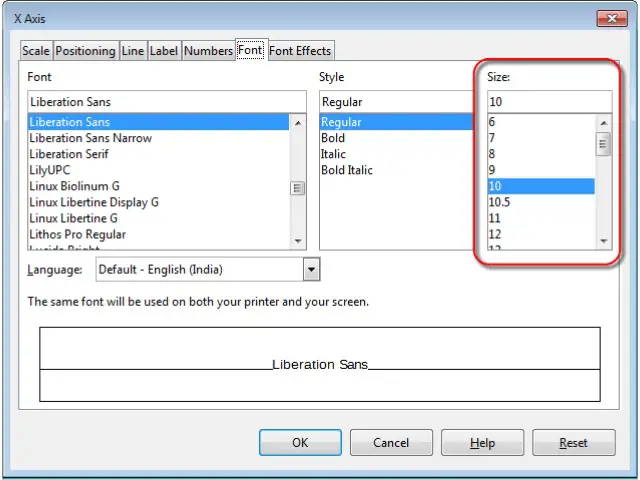
Task: Select font size 8
Action: click(541, 154)
